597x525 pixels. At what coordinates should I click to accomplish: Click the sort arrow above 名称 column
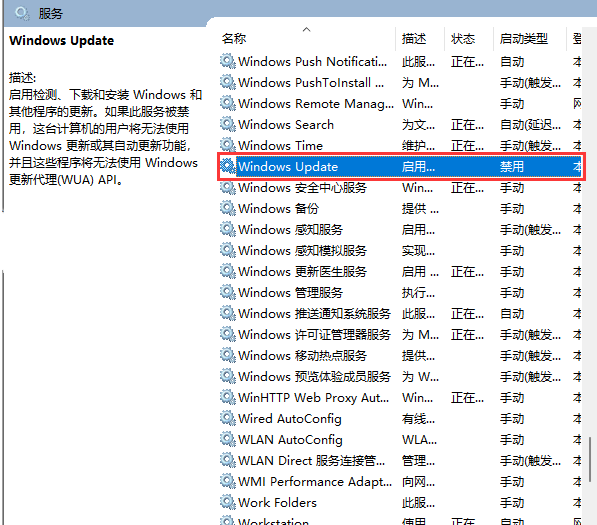pos(306,29)
